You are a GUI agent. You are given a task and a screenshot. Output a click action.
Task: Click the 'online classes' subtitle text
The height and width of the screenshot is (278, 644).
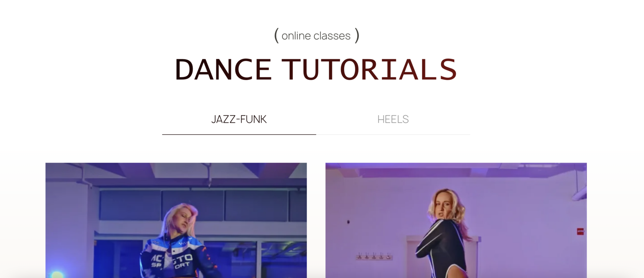point(316,36)
